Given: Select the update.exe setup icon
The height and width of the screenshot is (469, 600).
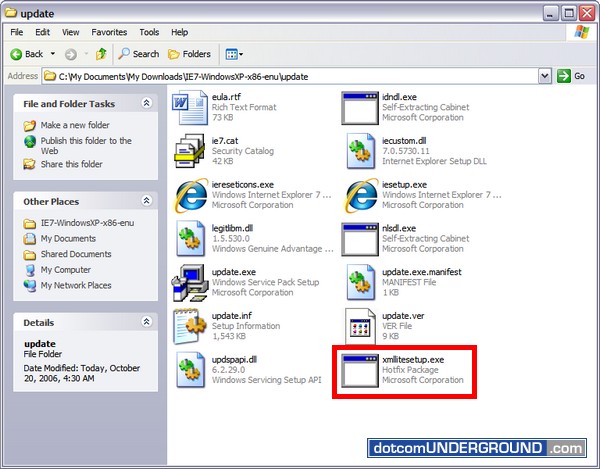Looking at the screenshot, I should pos(189,283).
